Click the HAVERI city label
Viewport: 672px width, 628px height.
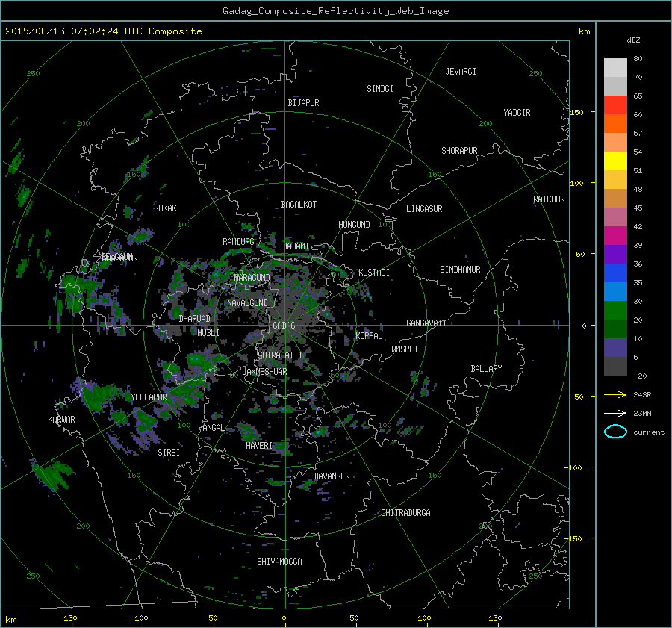[259, 446]
